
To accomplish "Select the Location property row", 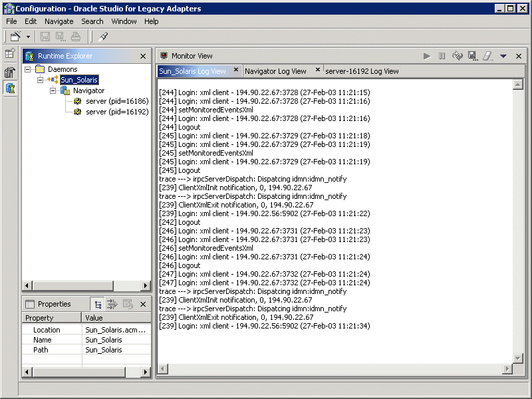I will 86,330.
